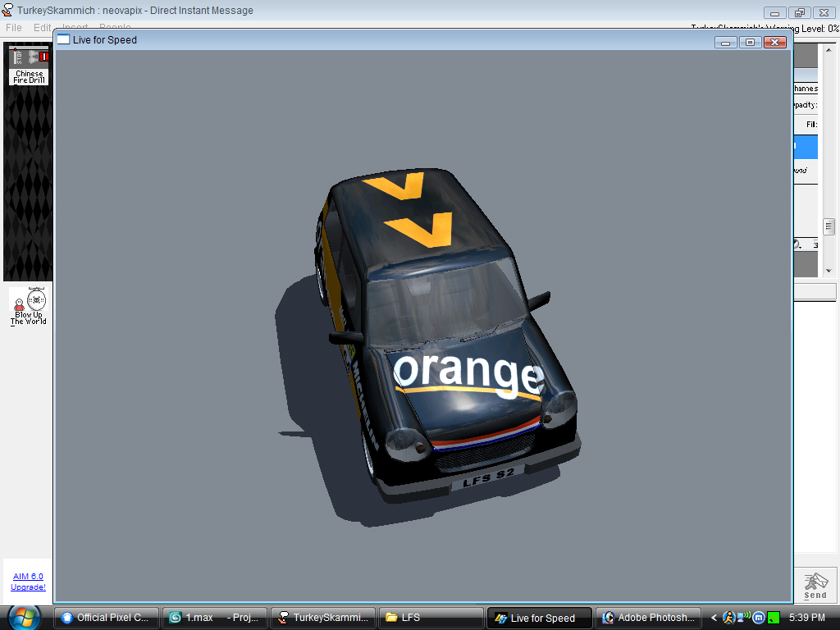Maximize the Live for Speed window
Screen dimensions: 840x630
point(750,43)
